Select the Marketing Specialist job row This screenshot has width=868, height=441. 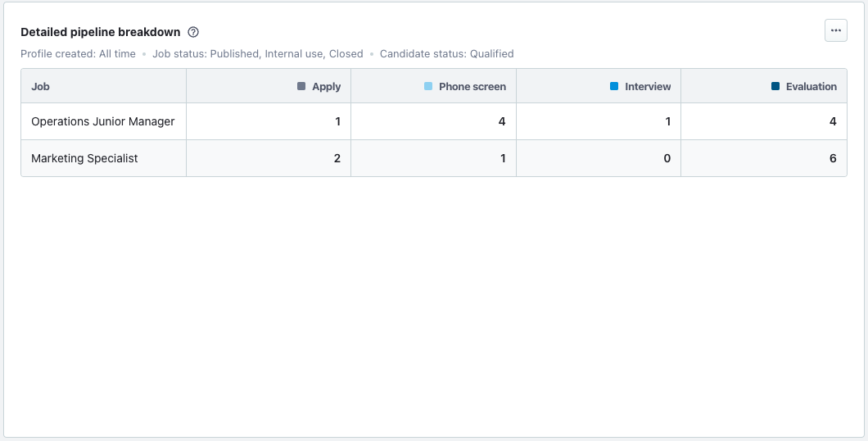click(x=84, y=158)
